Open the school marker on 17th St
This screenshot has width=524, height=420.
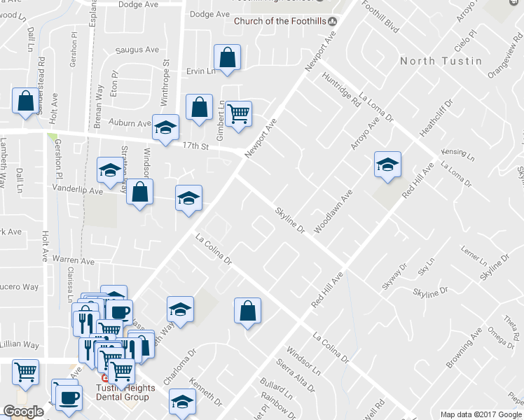pyautogui.click(x=165, y=128)
